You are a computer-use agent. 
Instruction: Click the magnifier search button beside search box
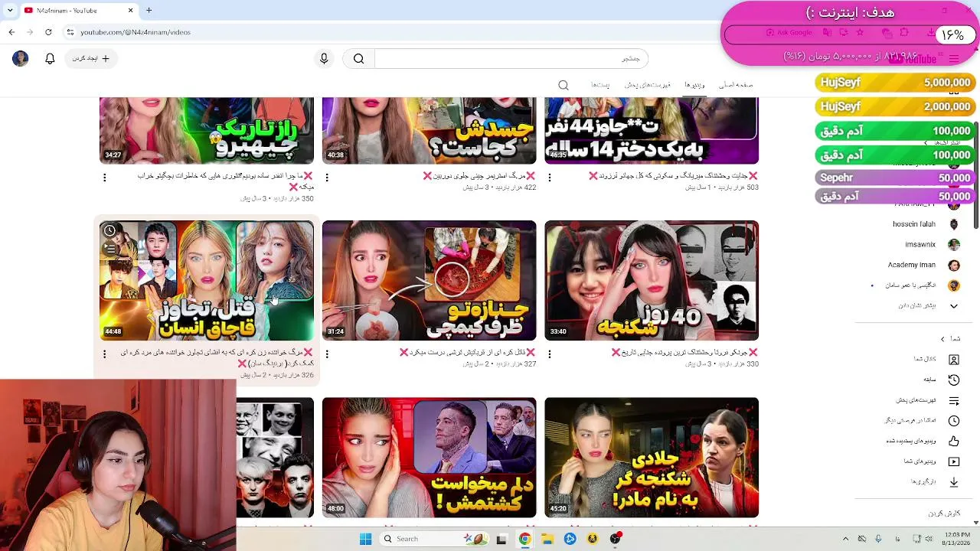[x=358, y=59]
